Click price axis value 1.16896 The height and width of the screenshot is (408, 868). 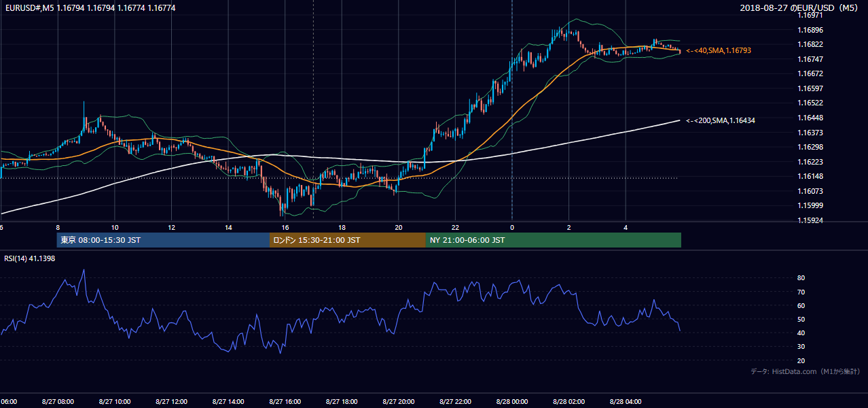811,30
